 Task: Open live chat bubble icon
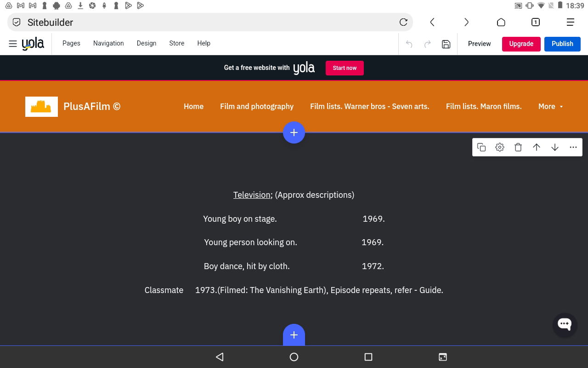pyautogui.click(x=565, y=324)
